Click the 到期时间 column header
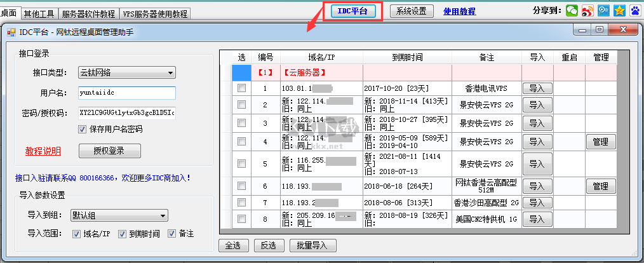The width and height of the screenshot is (644, 263). [408, 58]
